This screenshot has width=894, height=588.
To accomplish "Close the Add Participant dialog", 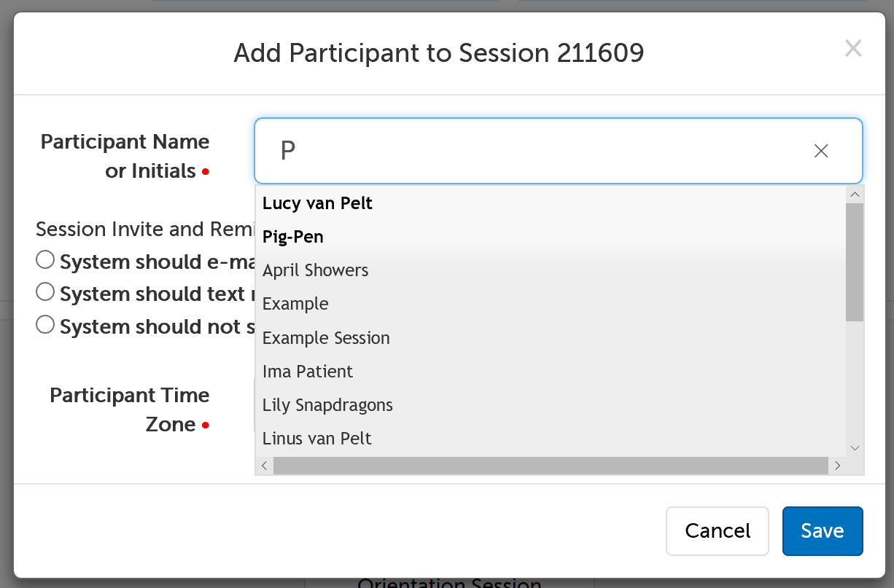I will point(853,48).
